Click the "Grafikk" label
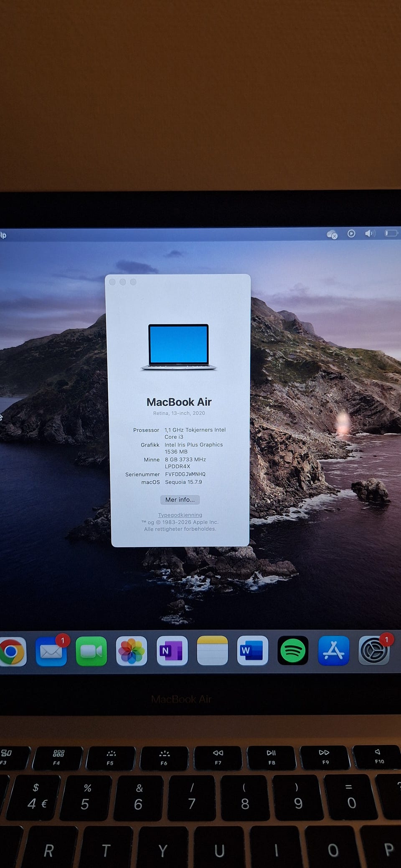The width and height of the screenshot is (401, 868). [150, 445]
